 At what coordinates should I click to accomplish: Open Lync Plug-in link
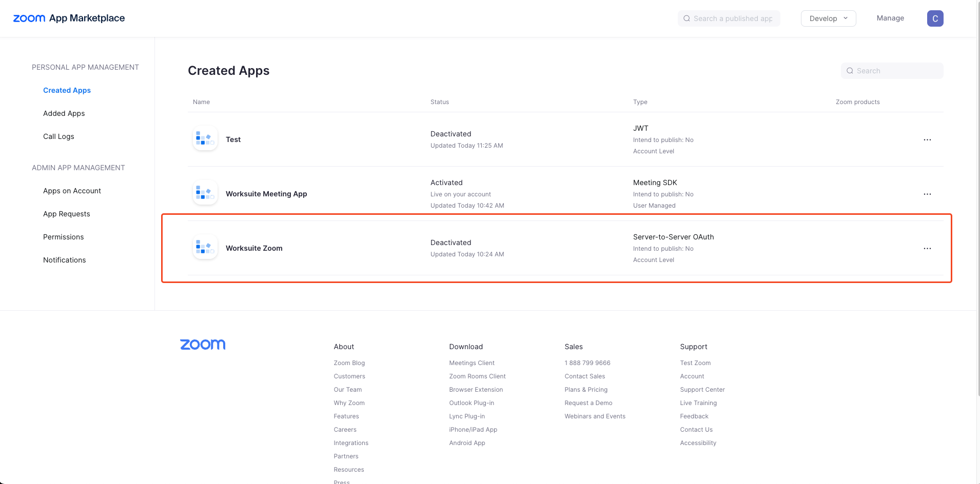(467, 416)
